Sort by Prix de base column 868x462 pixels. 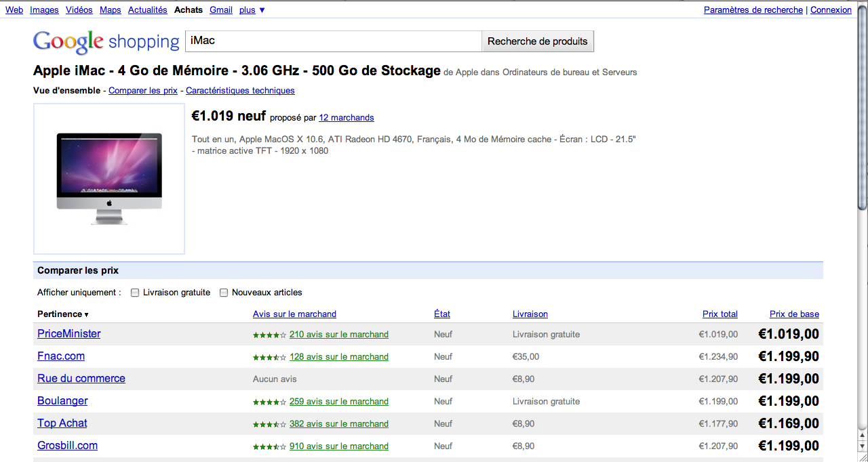pos(794,314)
